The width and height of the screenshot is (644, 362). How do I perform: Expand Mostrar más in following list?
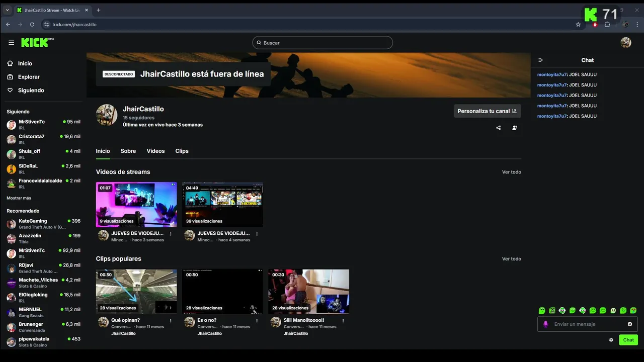pos(19,198)
